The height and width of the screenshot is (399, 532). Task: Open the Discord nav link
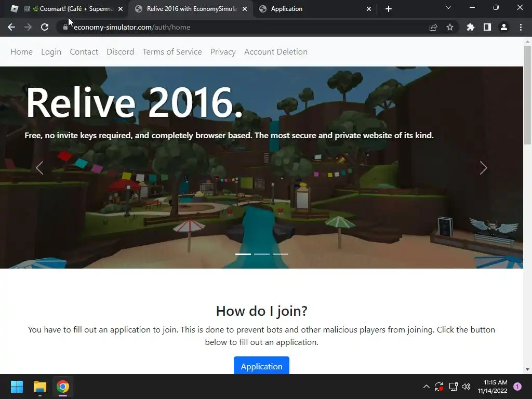121,52
